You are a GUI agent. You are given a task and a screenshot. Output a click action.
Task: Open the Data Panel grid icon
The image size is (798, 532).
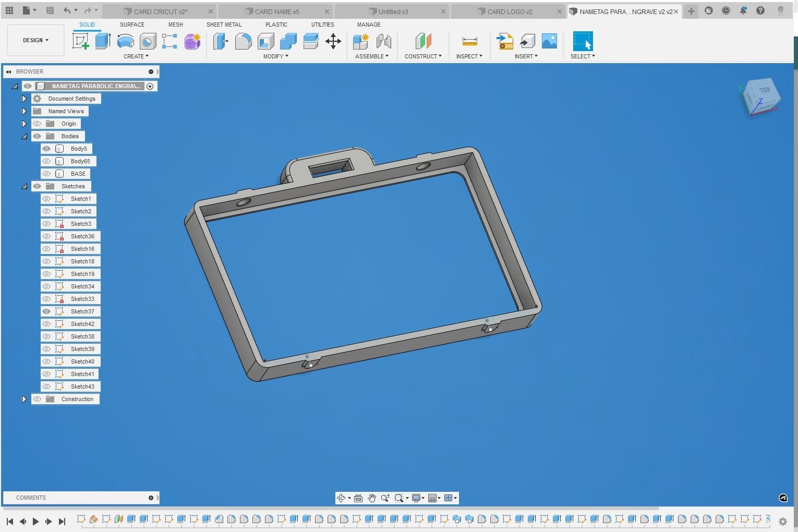tap(9, 10)
